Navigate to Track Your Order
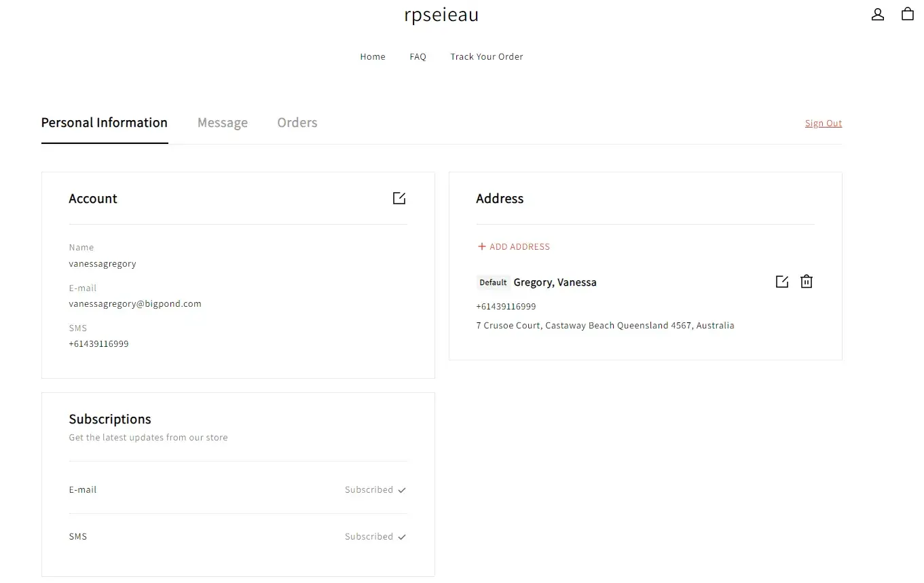The width and height of the screenshot is (924, 583). pyautogui.click(x=486, y=57)
